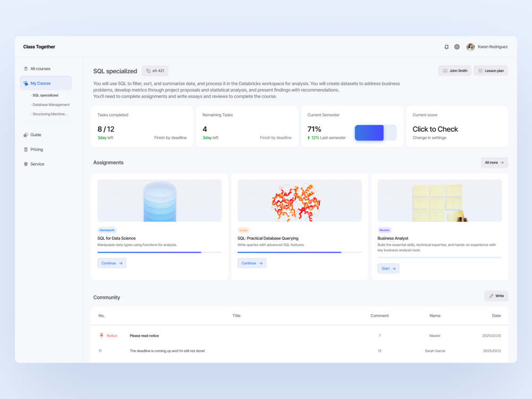Click the Comment column header
This screenshot has width=532, height=399.
point(379,315)
